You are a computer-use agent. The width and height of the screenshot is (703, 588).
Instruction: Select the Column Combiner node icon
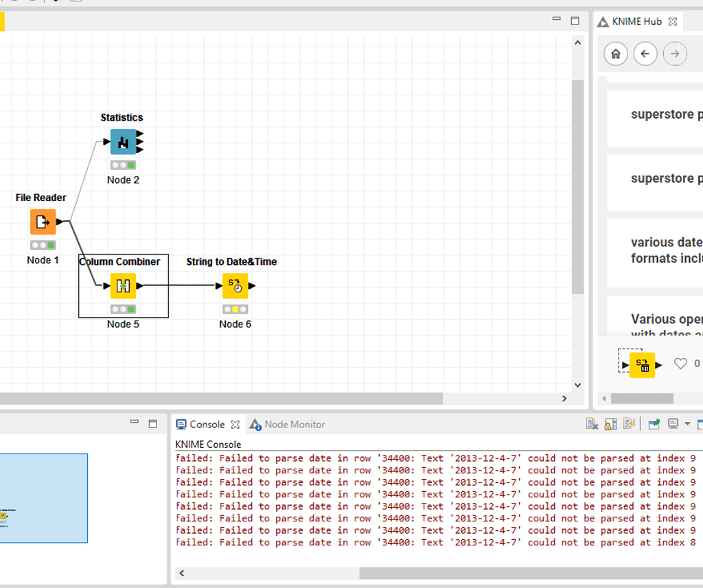tap(124, 286)
